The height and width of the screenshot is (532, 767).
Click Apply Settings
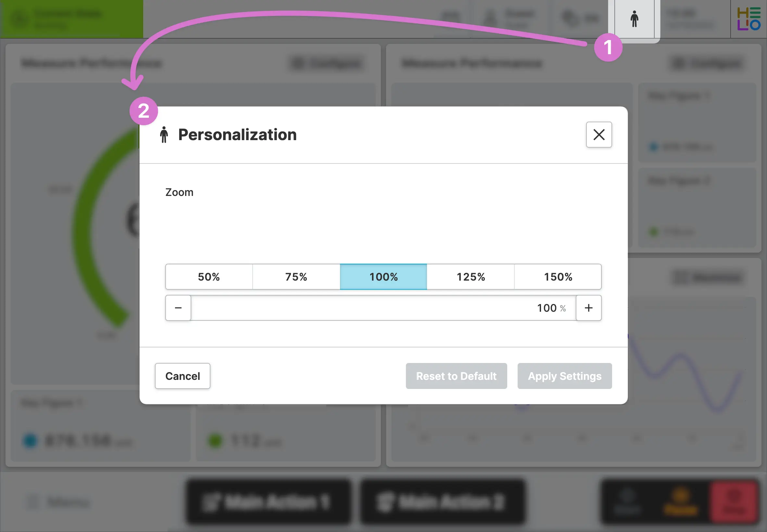coord(564,376)
